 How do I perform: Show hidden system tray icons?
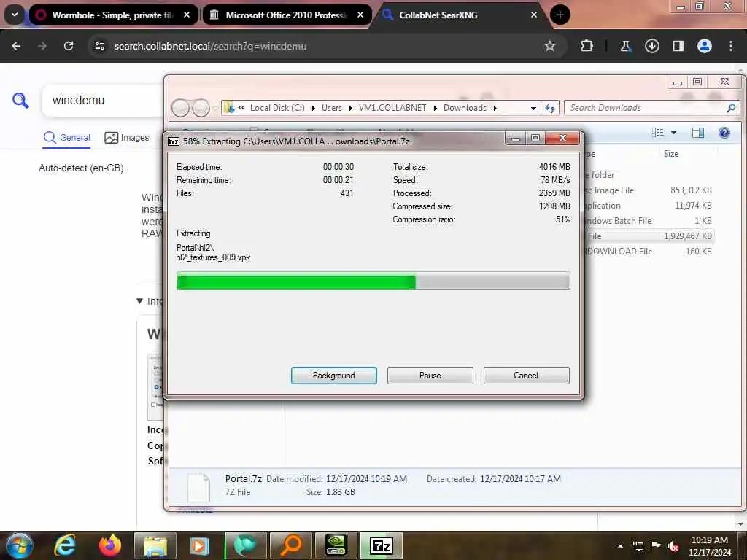620,546
